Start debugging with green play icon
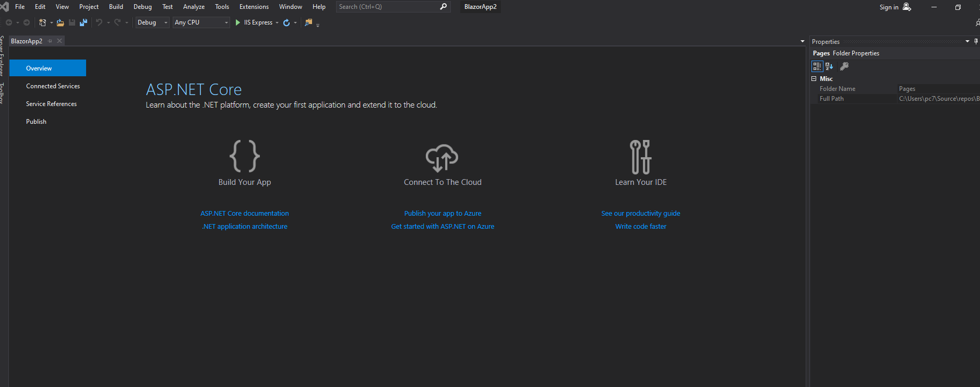Image resolution: width=980 pixels, height=387 pixels. (x=238, y=22)
